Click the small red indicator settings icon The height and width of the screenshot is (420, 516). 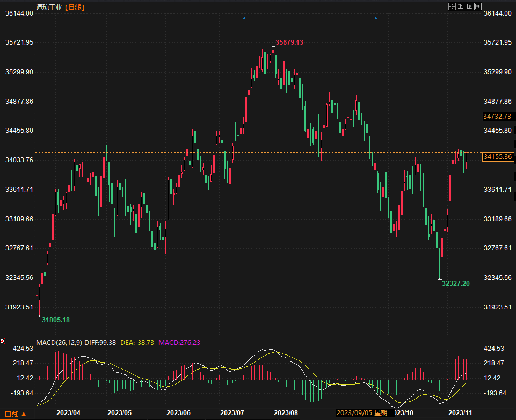coord(2,341)
